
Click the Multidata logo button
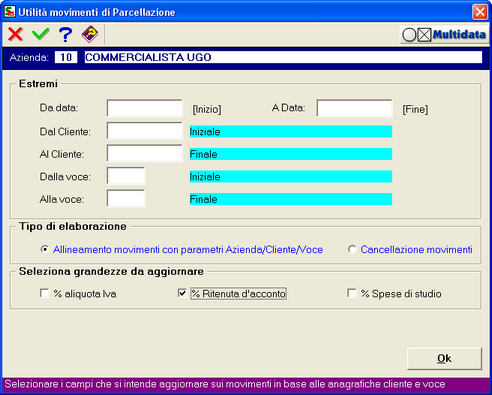444,35
